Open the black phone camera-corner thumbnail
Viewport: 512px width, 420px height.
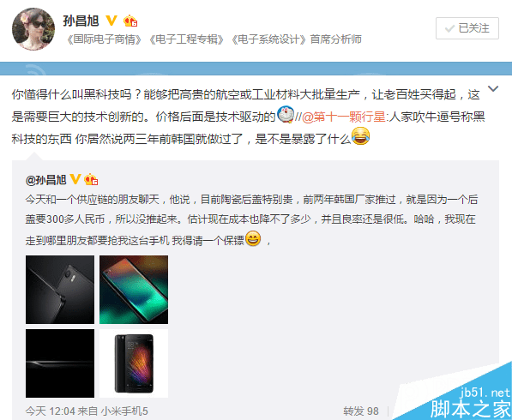coord(60,290)
